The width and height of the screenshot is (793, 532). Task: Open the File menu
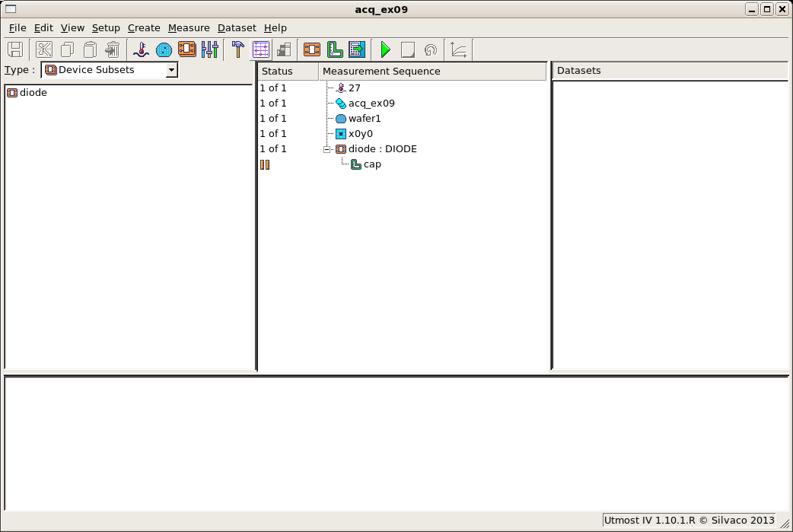pos(18,28)
